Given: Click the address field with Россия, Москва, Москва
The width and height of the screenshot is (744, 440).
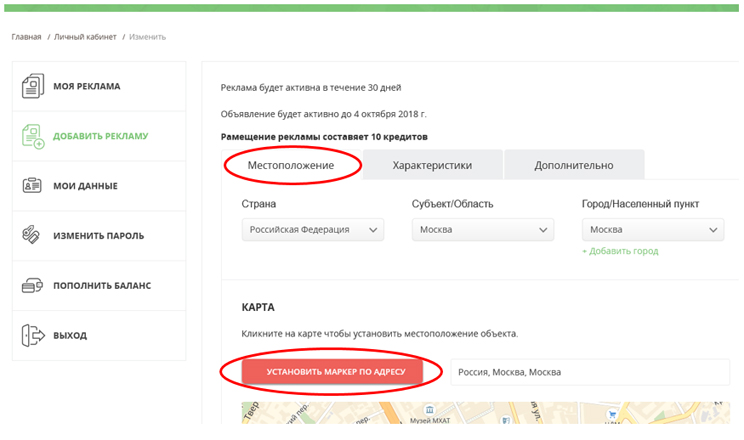Looking at the screenshot, I should (x=590, y=372).
